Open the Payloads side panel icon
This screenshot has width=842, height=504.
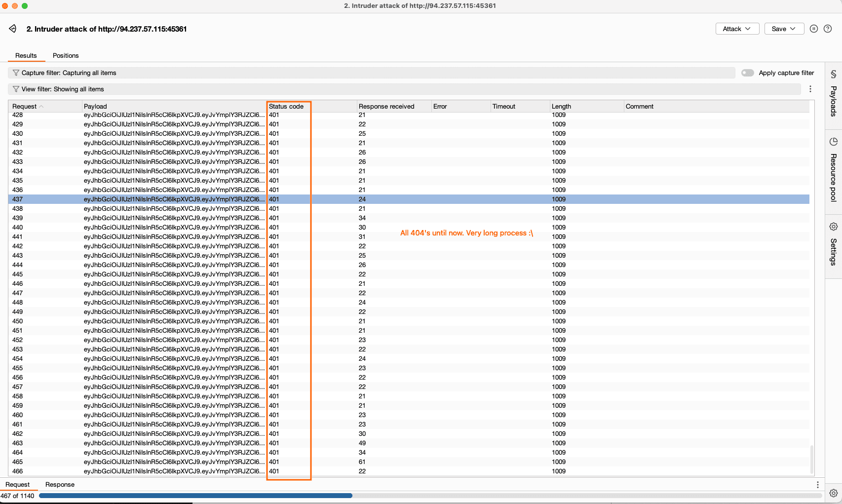coord(834,74)
